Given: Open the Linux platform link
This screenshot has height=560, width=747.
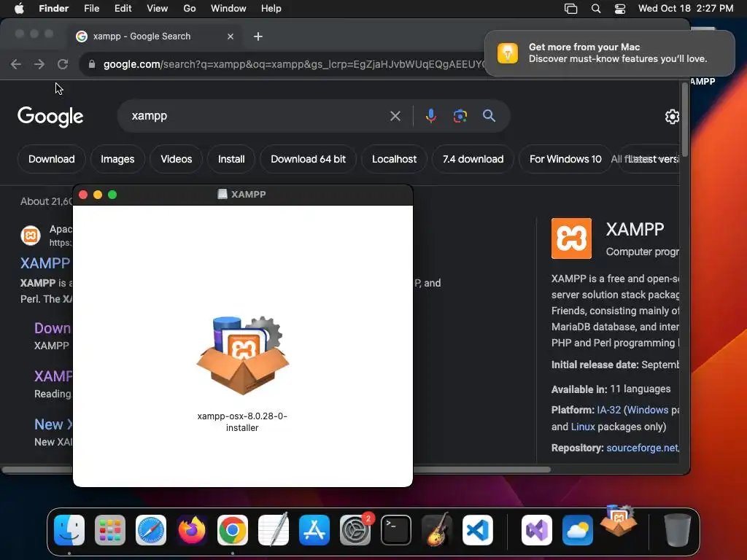Looking at the screenshot, I should [583, 427].
